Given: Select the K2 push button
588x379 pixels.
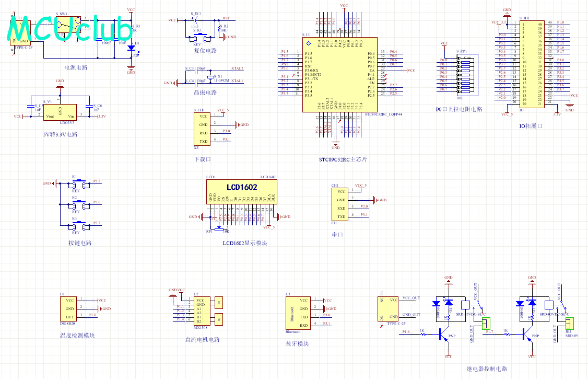Looking at the screenshot, I should [79, 205].
